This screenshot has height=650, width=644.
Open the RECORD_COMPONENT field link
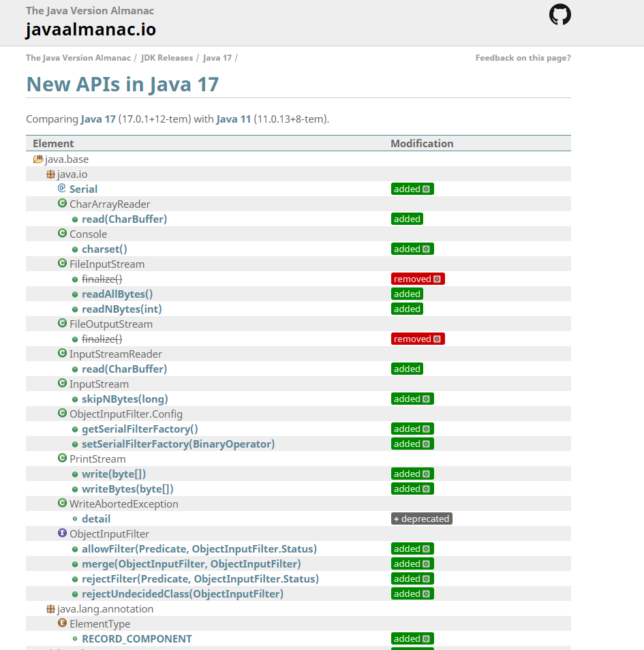(137, 639)
